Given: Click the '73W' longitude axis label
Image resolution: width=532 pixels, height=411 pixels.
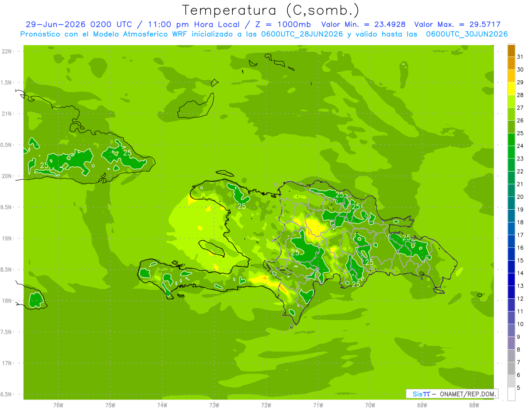Looking at the screenshot, I should [x=214, y=405].
